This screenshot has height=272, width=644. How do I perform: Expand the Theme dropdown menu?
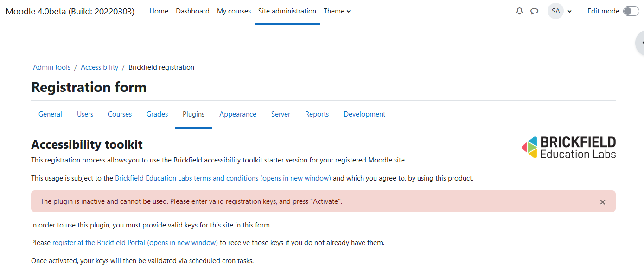coord(337,11)
